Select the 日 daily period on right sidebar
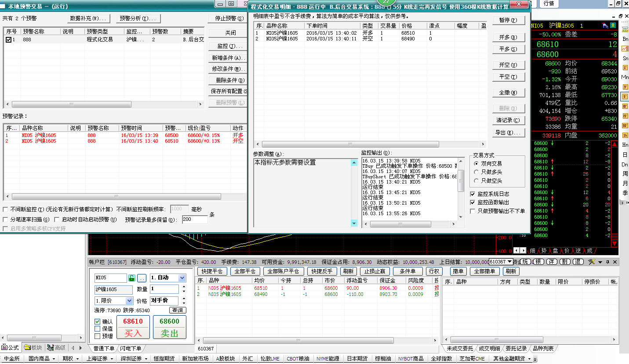Screen dimensions: 629x364 (x=625, y=155)
